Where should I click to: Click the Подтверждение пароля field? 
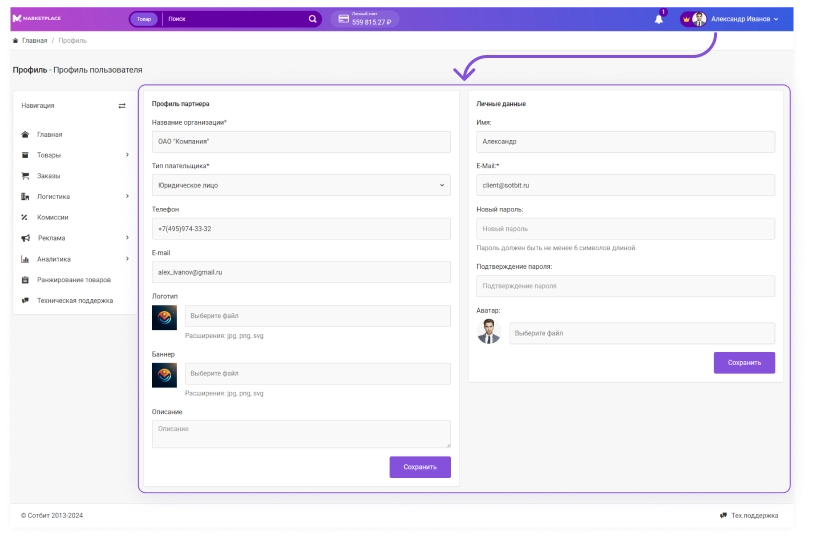point(625,286)
